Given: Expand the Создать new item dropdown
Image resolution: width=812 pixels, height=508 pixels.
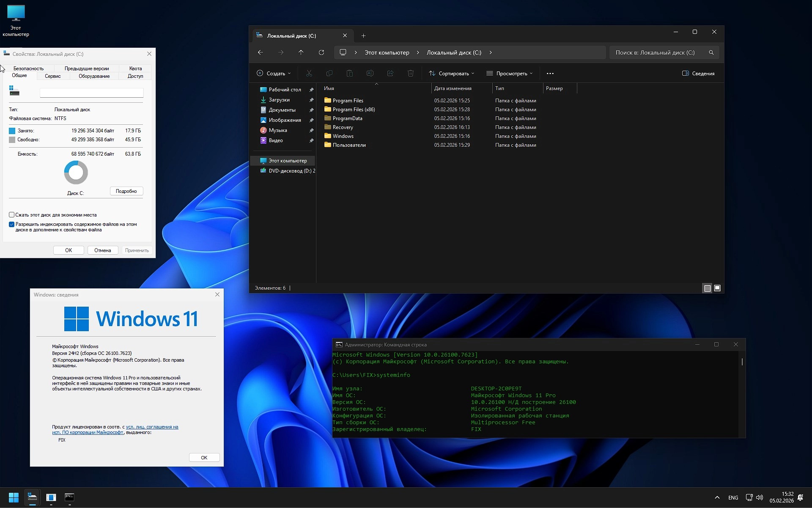Looking at the screenshot, I should [274, 74].
